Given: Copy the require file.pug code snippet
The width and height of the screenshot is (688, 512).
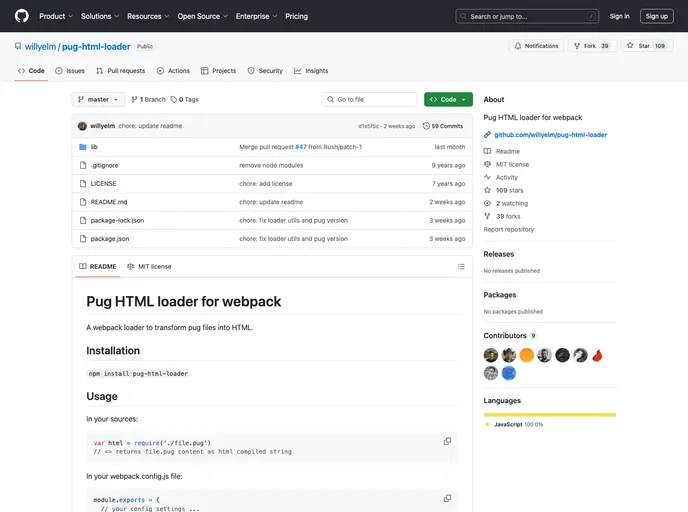Looking at the screenshot, I should (447, 441).
